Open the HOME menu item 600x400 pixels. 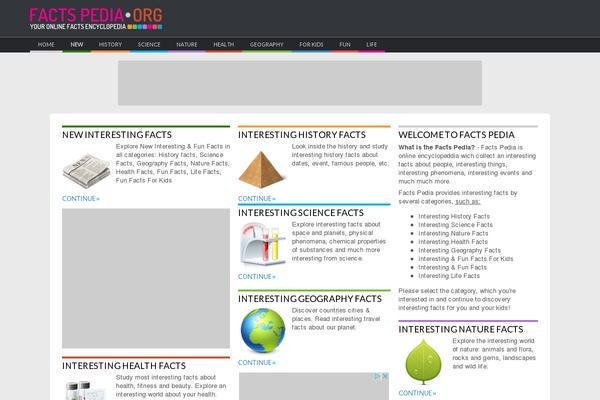[46, 44]
